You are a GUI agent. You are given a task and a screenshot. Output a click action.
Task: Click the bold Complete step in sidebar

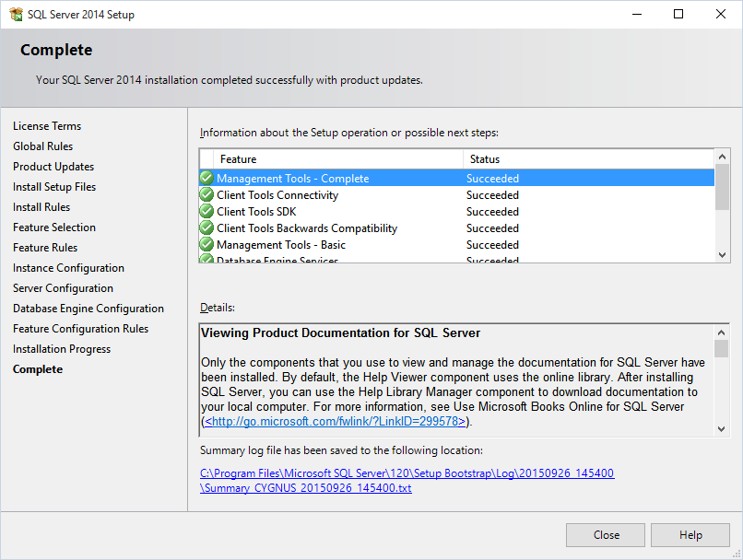[38, 369]
